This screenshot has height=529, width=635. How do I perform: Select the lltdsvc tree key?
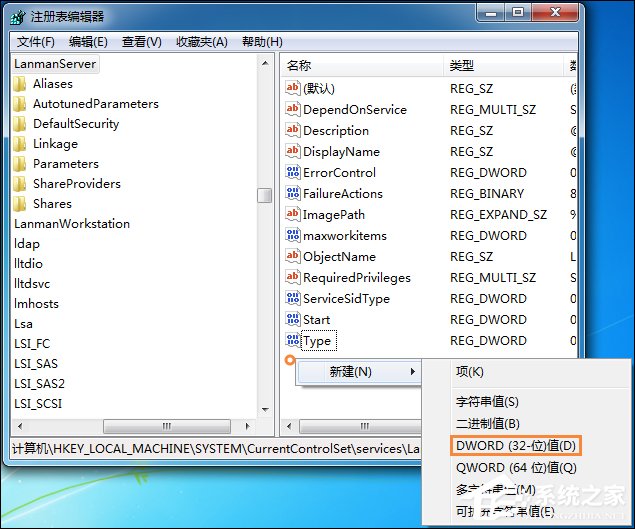pyautogui.click(x=32, y=284)
